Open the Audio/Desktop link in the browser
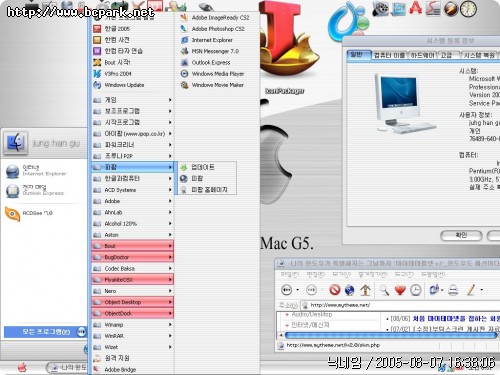The image size is (500, 375). coord(312,314)
